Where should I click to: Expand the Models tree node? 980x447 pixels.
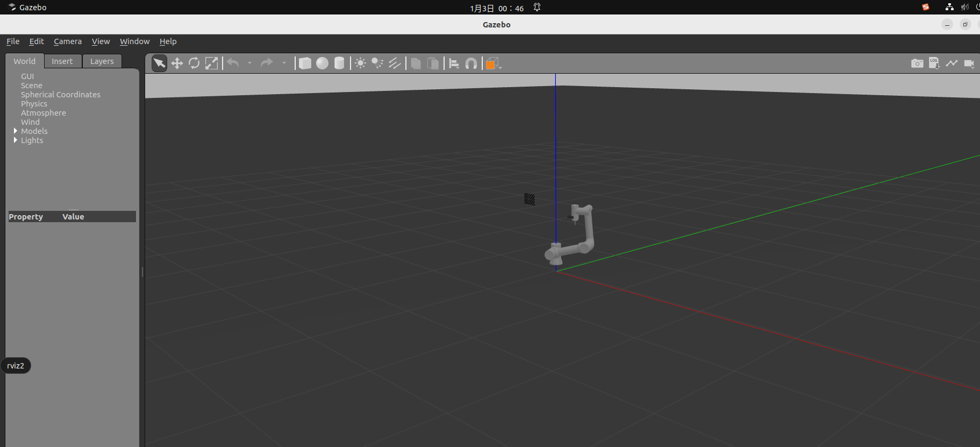[16, 131]
